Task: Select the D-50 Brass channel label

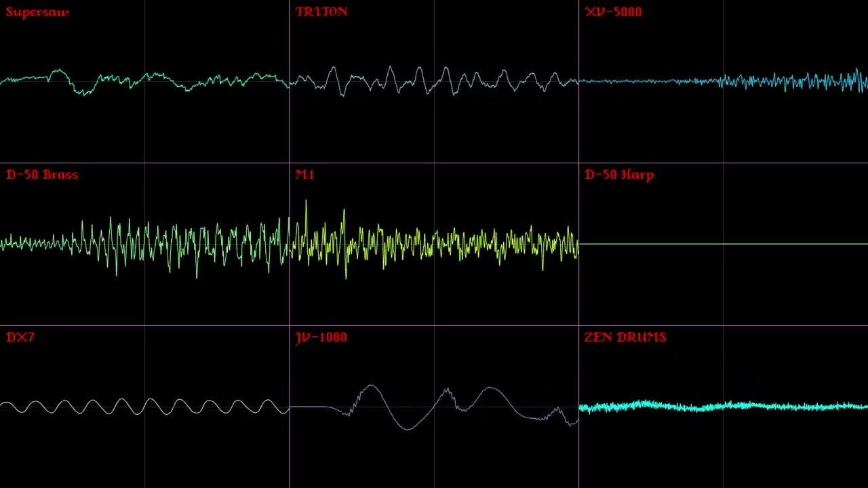Action: click(x=42, y=175)
